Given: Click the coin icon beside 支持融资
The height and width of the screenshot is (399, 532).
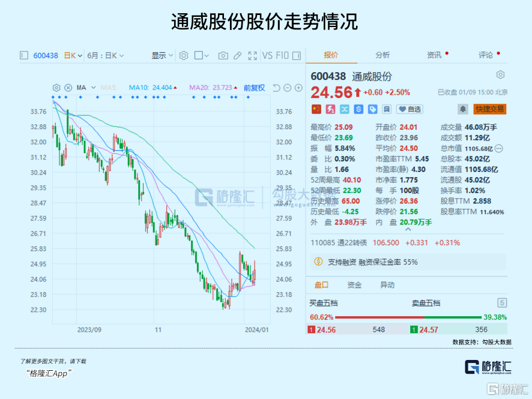Looking at the screenshot, I should [x=318, y=262].
